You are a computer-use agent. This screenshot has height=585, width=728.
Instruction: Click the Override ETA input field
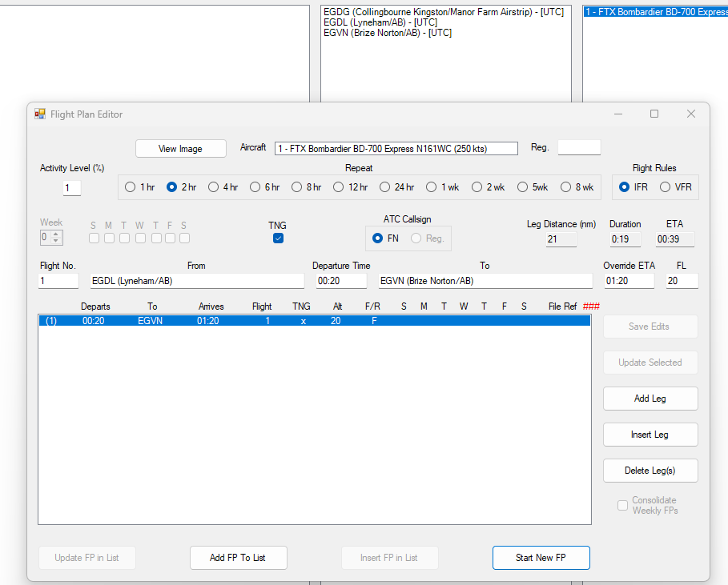tap(629, 280)
